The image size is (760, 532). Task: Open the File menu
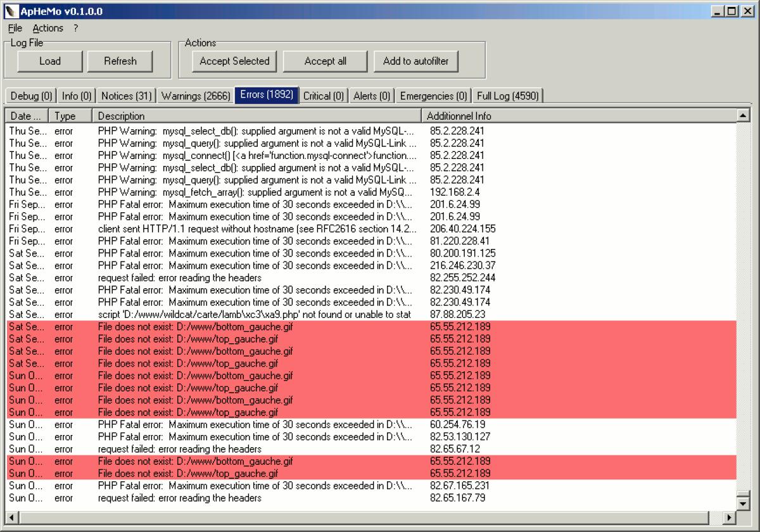14,28
